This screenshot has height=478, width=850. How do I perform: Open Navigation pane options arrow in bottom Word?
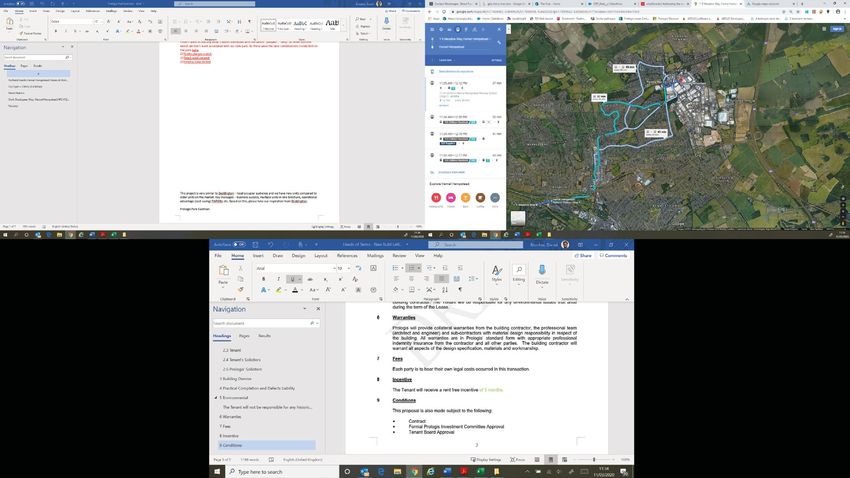(x=305, y=309)
